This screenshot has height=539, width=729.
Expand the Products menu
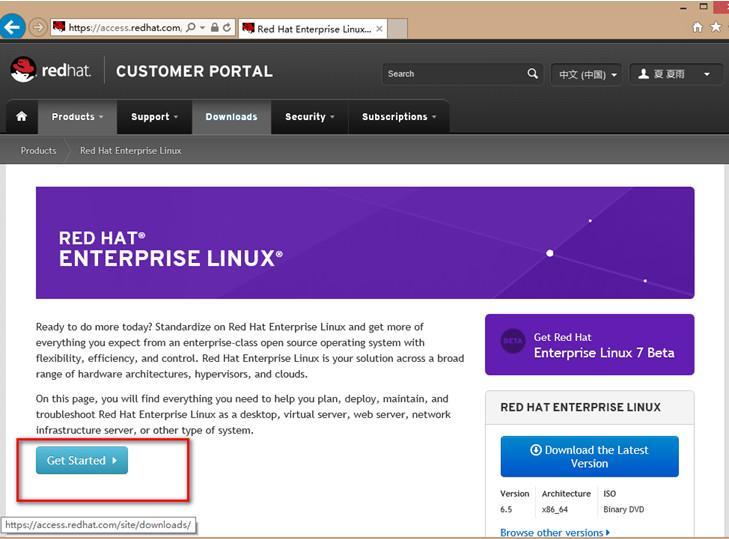click(x=77, y=117)
